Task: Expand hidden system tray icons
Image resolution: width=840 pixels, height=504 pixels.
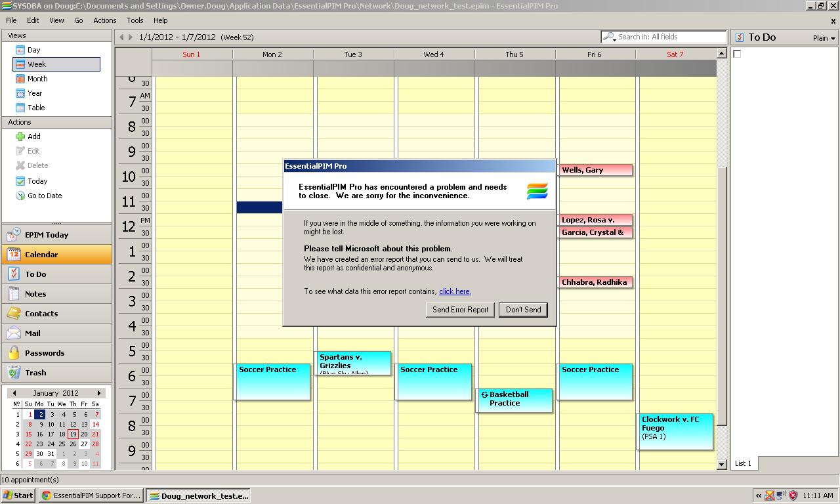Action: pyautogui.click(x=759, y=495)
